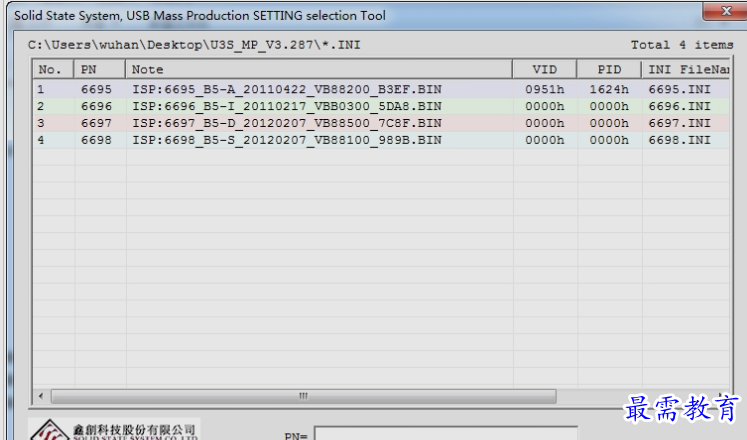Click VID 0000h in row 6696
The height and width of the screenshot is (440, 747).
click(545, 106)
